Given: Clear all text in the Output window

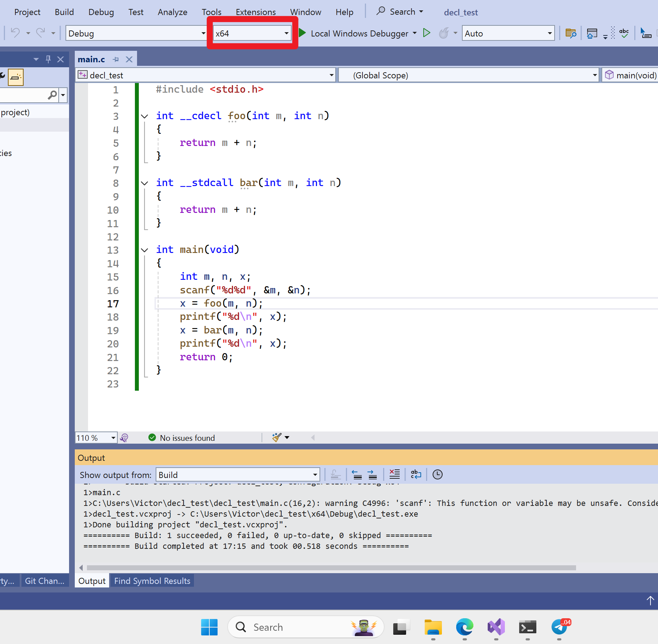Looking at the screenshot, I should point(394,474).
